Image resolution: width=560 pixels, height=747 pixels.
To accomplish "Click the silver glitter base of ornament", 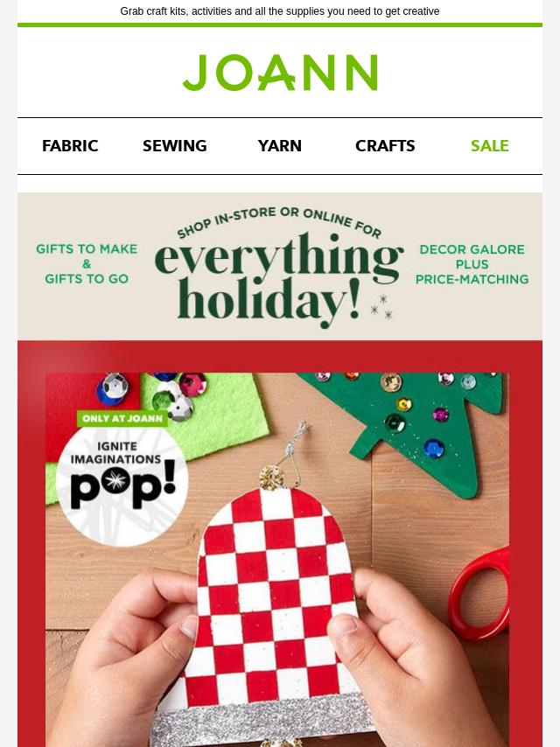I will [x=263, y=721].
